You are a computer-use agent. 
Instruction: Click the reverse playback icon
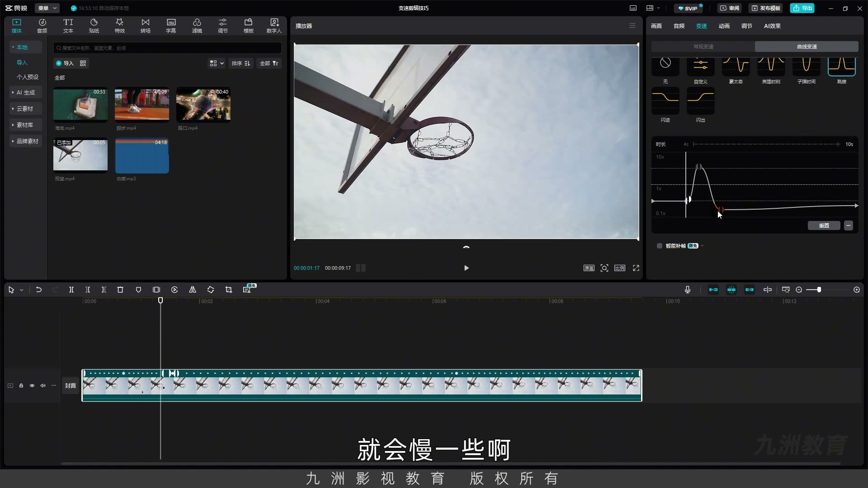click(175, 290)
